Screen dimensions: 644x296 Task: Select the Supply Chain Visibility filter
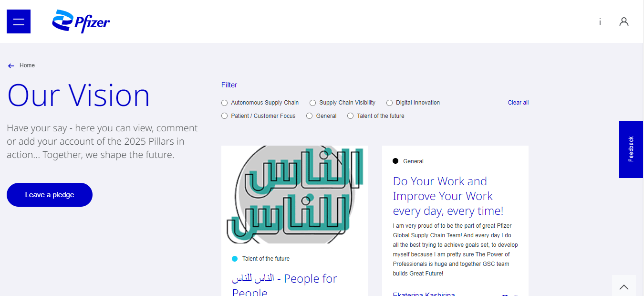point(313,103)
